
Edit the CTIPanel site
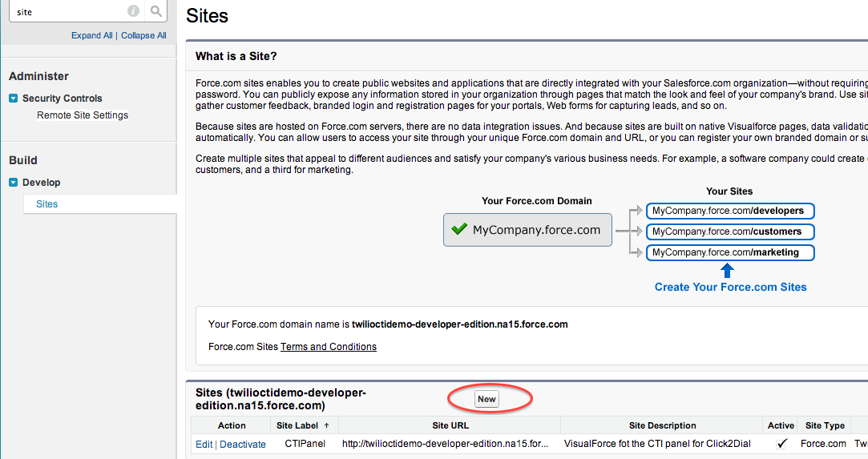pos(204,444)
